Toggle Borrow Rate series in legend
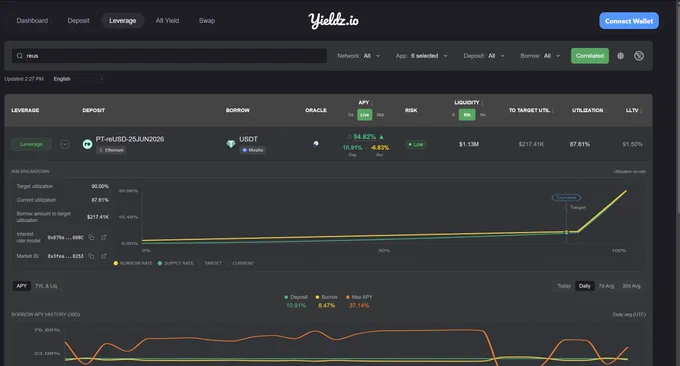The height and width of the screenshot is (366, 680). 133,263
